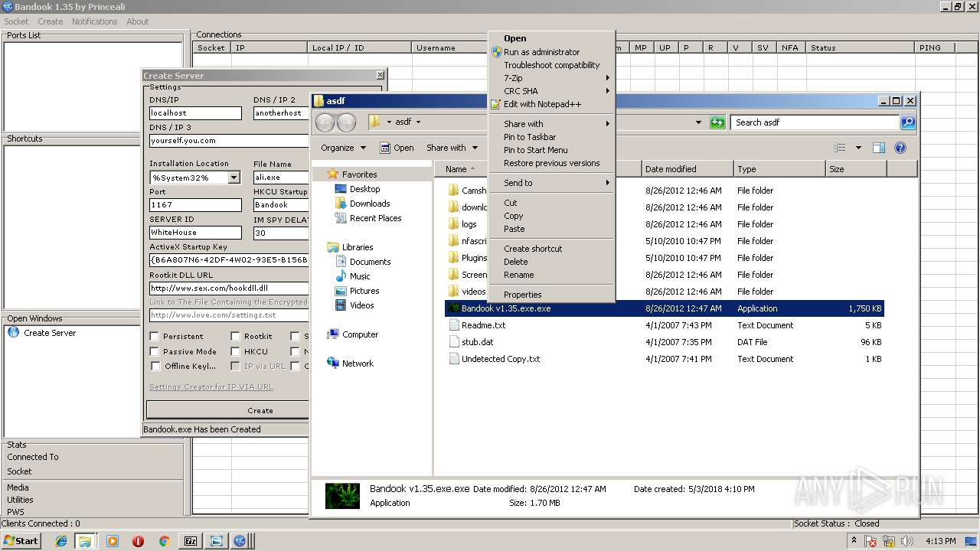Screen dimensions: 980x551
Task: Select the Readme.txt file icon
Action: coord(454,325)
